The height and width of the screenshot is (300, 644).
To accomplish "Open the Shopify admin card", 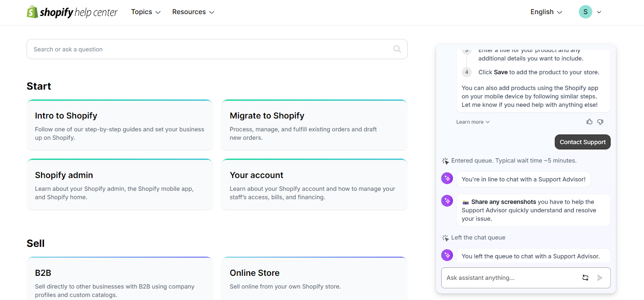I will pos(120,184).
